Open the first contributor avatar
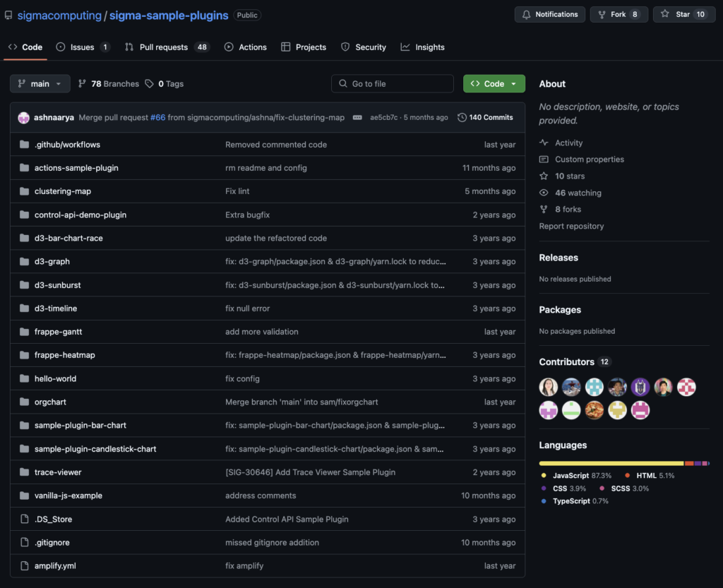723x588 pixels. [548, 387]
